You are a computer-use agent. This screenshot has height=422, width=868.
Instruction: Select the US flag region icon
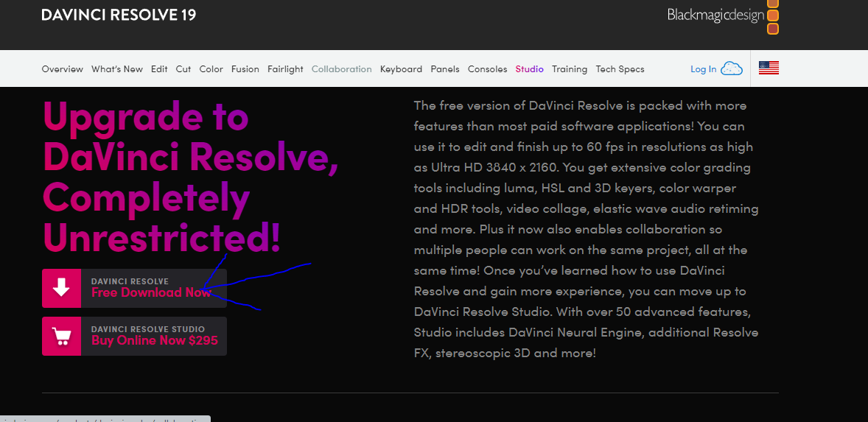pyautogui.click(x=769, y=68)
